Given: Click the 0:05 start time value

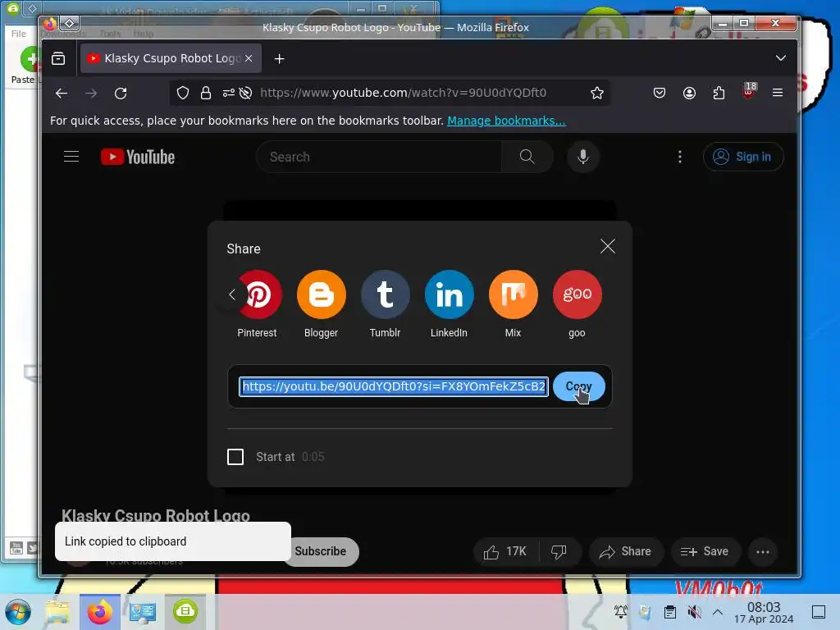Looking at the screenshot, I should (x=313, y=457).
